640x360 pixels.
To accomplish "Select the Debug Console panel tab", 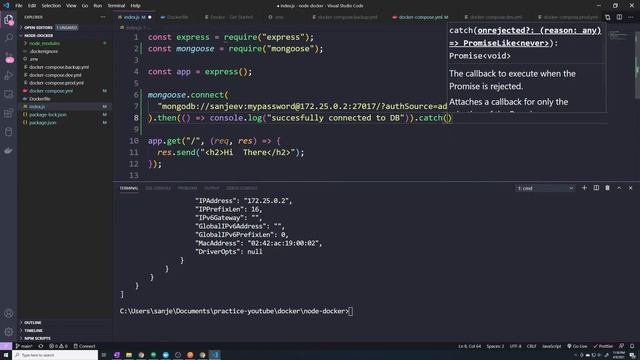I will click(x=242, y=188).
